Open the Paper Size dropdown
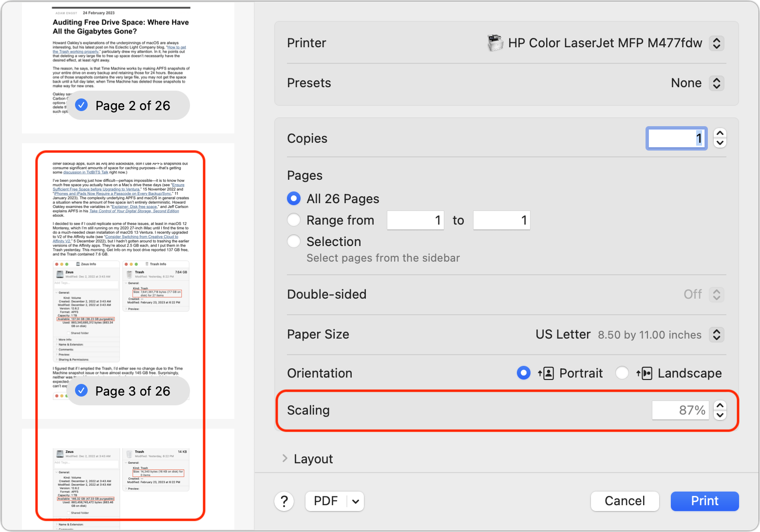Image resolution: width=760 pixels, height=532 pixels. click(x=716, y=335)
